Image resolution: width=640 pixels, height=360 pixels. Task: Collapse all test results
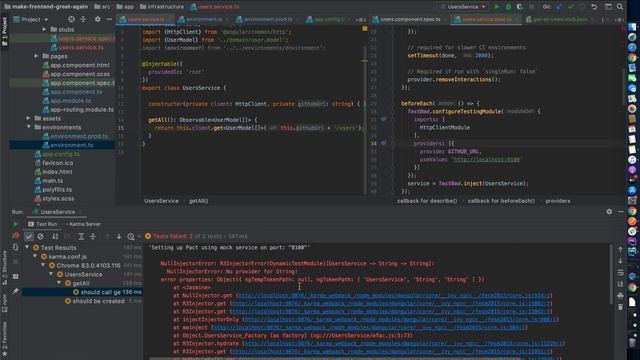click(93, 236)
